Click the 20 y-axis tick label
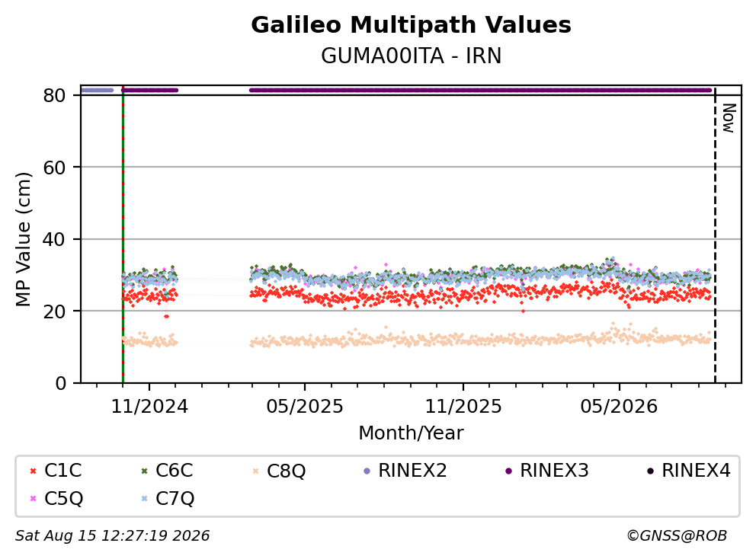Screen dimensions: 756x559 click(54, 311)
